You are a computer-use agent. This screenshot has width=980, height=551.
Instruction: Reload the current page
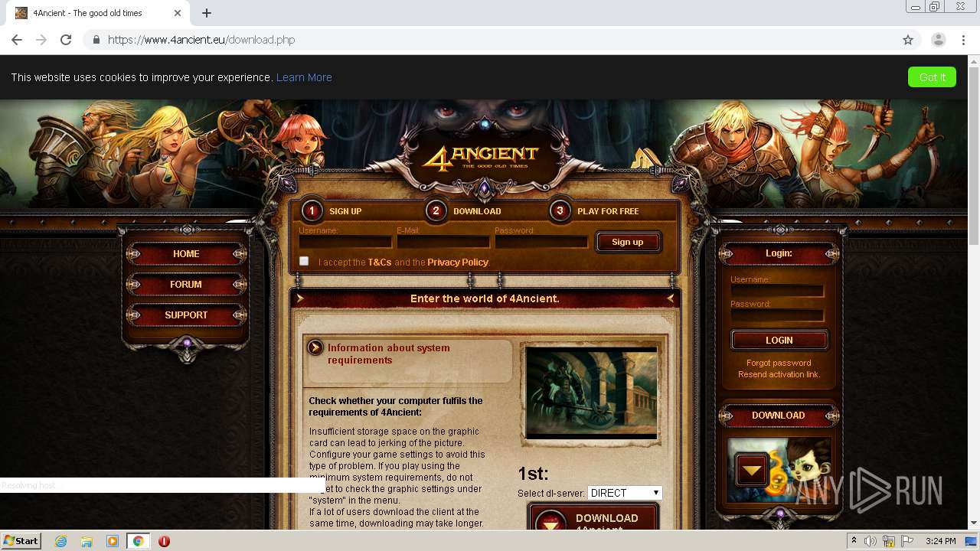pyautogui.click(x=66, y=40)
